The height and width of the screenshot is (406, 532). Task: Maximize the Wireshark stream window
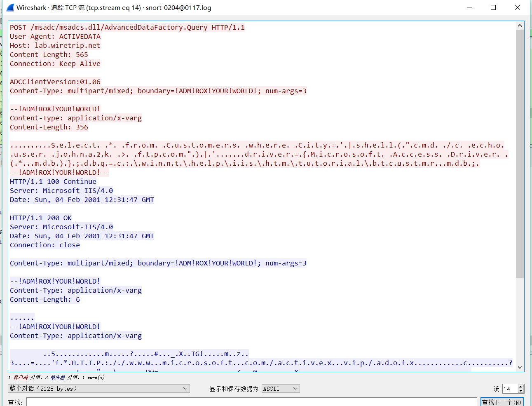[493, 7]
